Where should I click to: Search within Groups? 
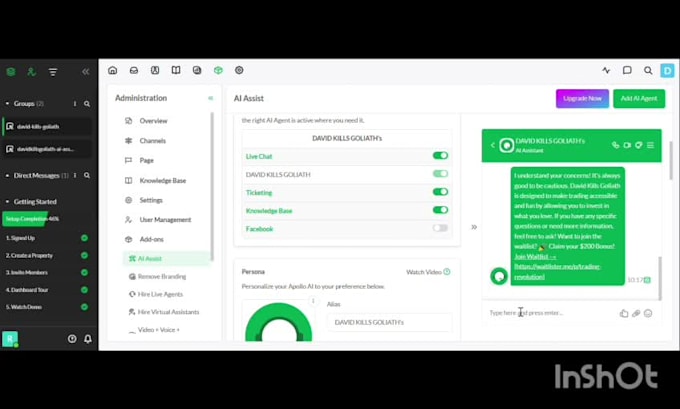[x=87, y=104]
